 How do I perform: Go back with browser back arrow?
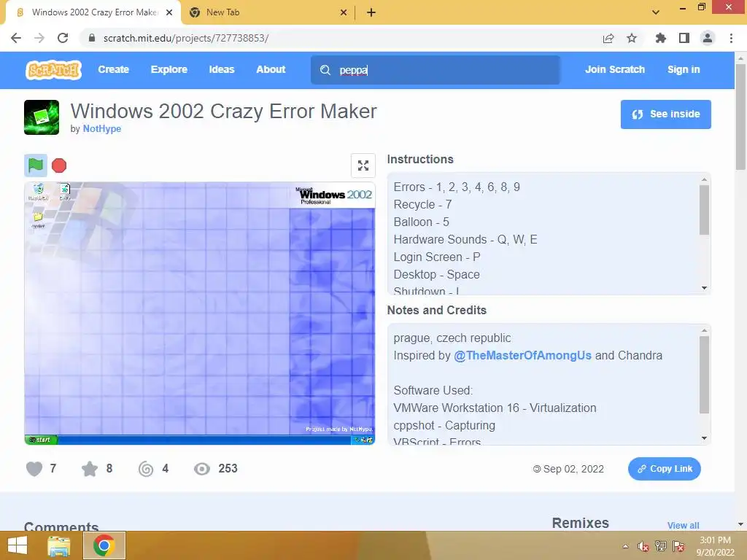(16, 38)
